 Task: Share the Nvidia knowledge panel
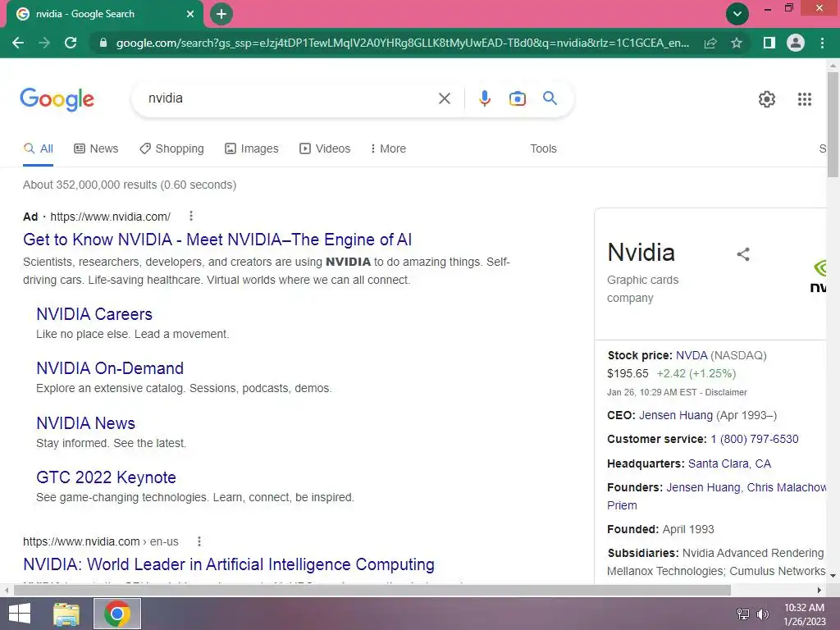(743, 254)
